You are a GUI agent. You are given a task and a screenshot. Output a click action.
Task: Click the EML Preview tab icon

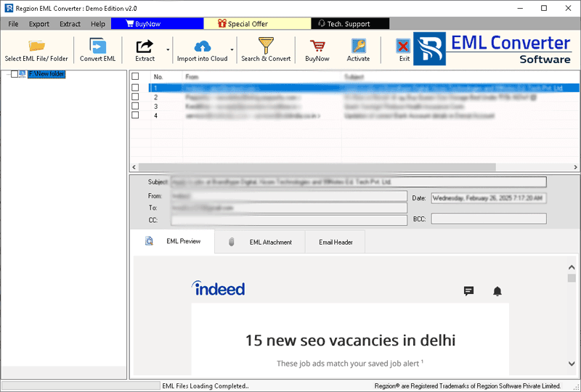click(x=149, y=241)
